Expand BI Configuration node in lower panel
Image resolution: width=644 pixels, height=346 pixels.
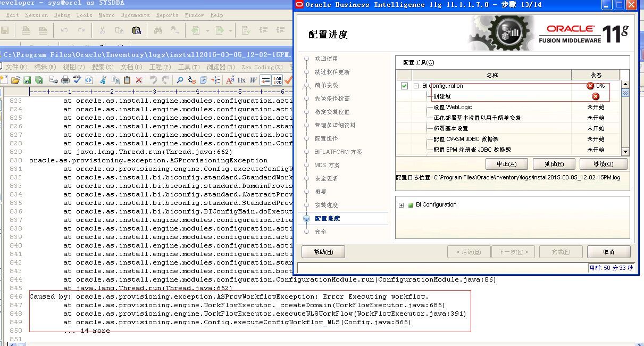point(402,205)
